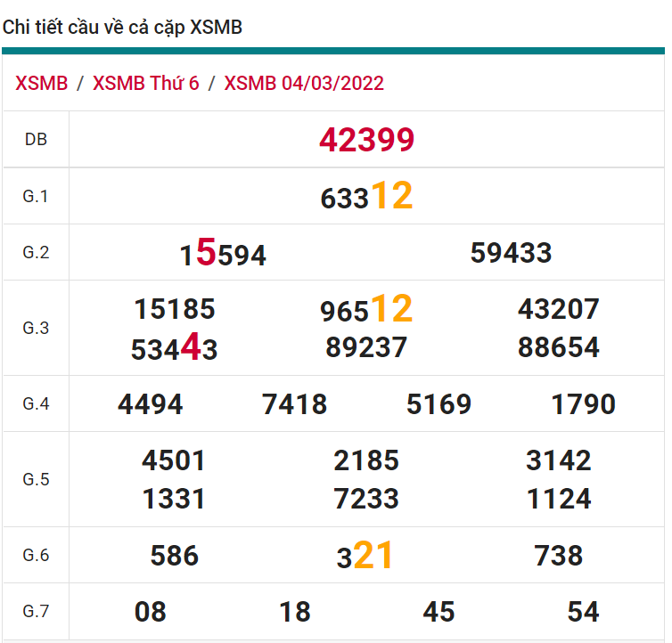Open the first XSMB breadcrumb link
Viewport: 672px width, 643px height.
(42, 84)
